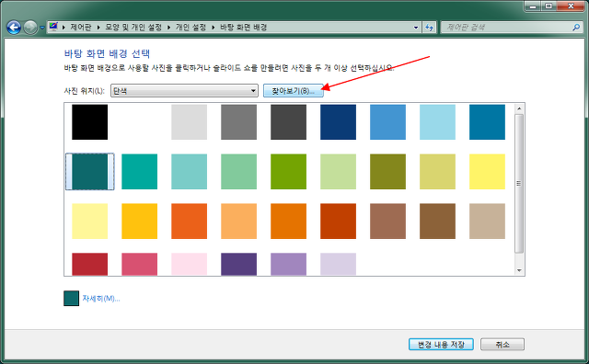
Task: Expand the arrow right after 제어판
Action: coord(98,27)
